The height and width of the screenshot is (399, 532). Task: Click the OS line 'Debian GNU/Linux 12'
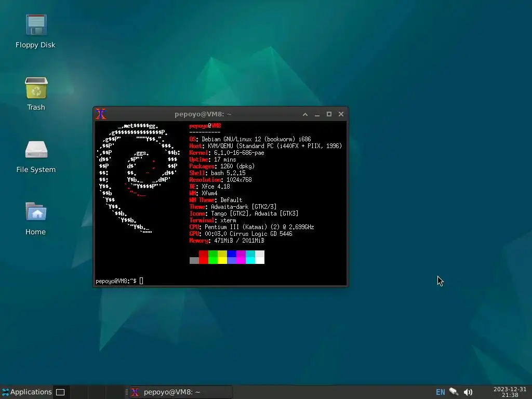(x=250, y=139)
